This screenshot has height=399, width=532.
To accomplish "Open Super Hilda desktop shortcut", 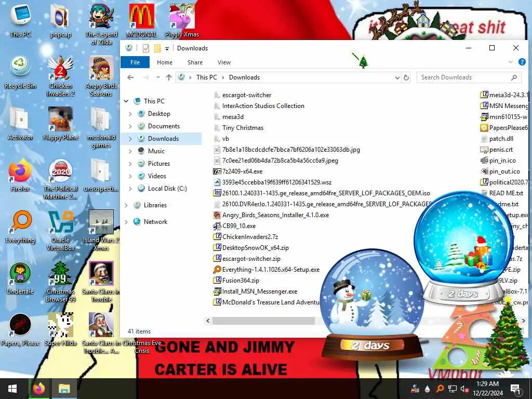I will [60, 330].
